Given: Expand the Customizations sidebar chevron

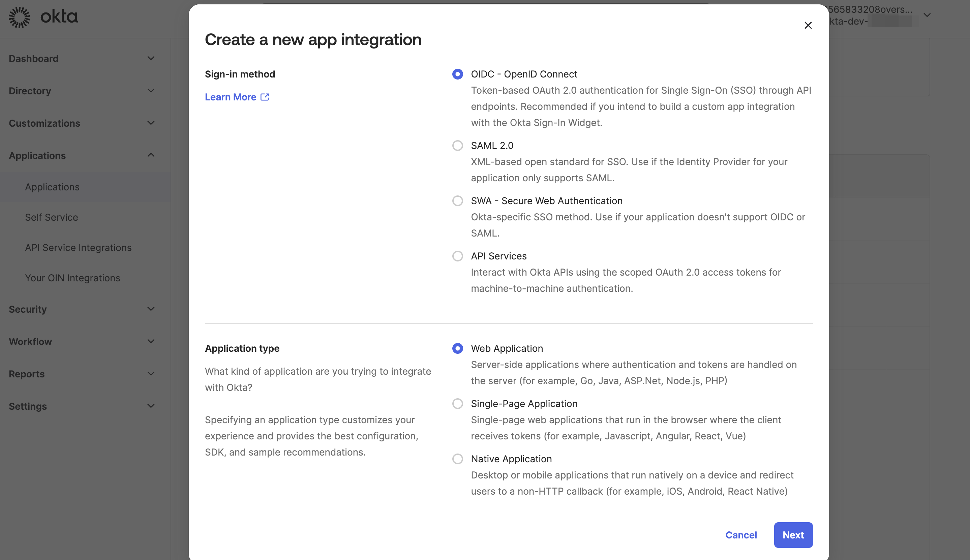Looking at the screenshot, I should click(151, 123).
